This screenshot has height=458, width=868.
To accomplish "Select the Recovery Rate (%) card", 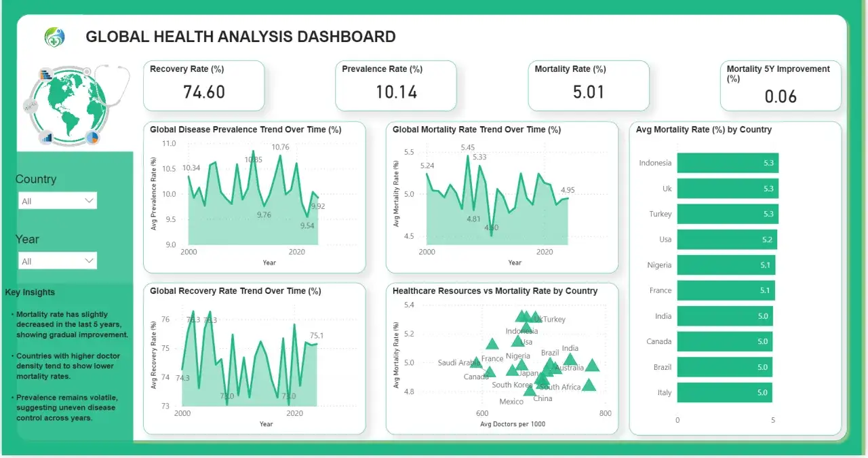I will [204, 85].
